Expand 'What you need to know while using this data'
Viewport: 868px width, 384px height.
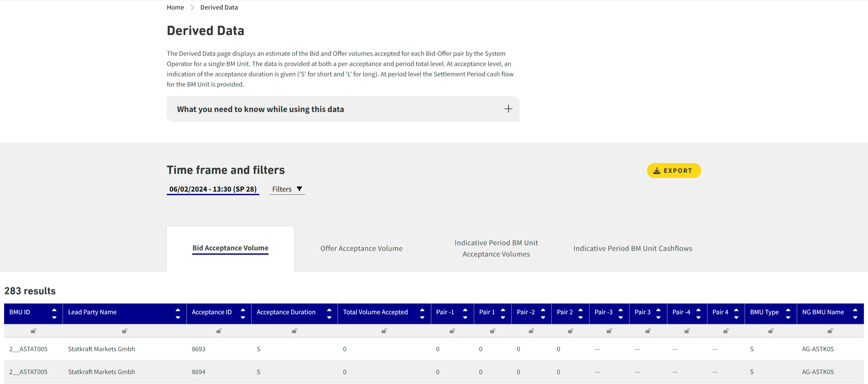pyautogui.click(x=508, y=109)
